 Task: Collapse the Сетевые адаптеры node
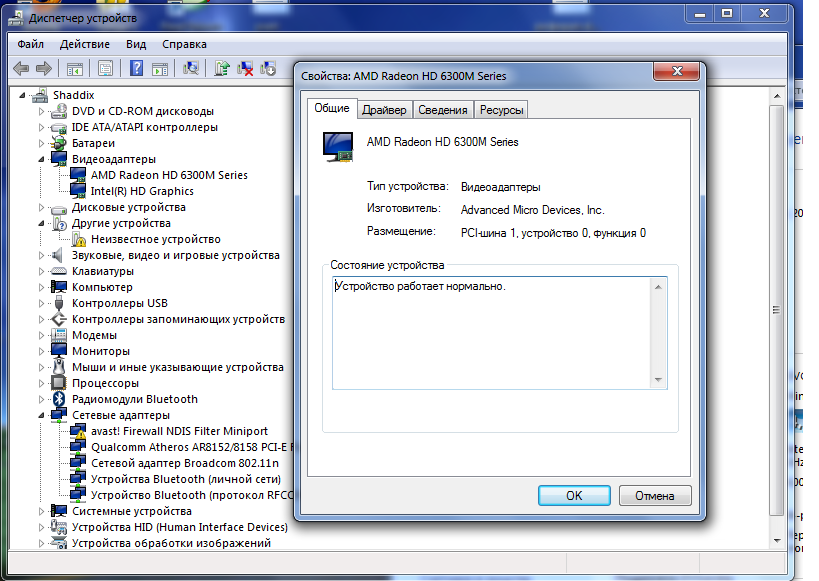click(41, 415)
